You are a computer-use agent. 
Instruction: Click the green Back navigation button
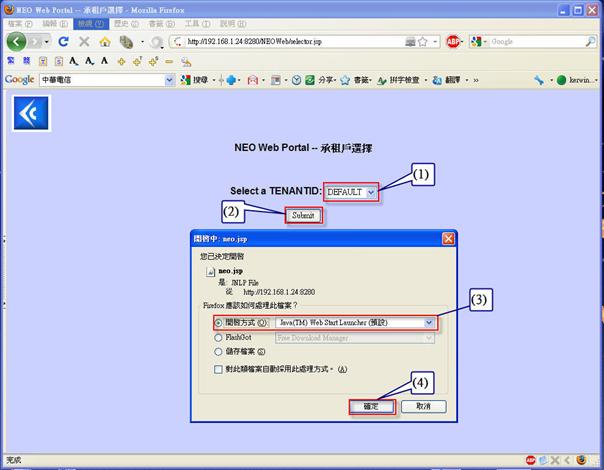16,42
